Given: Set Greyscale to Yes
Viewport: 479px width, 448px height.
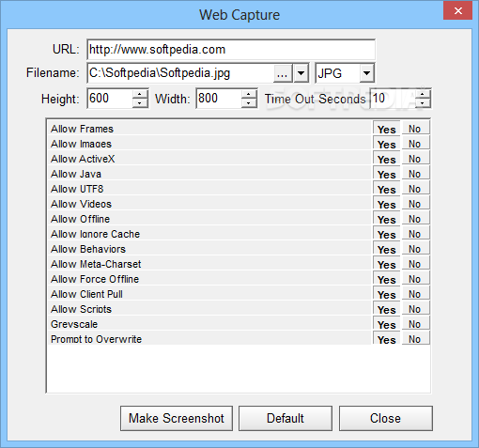Looking at the screenshot, I should tap(386, 324).
